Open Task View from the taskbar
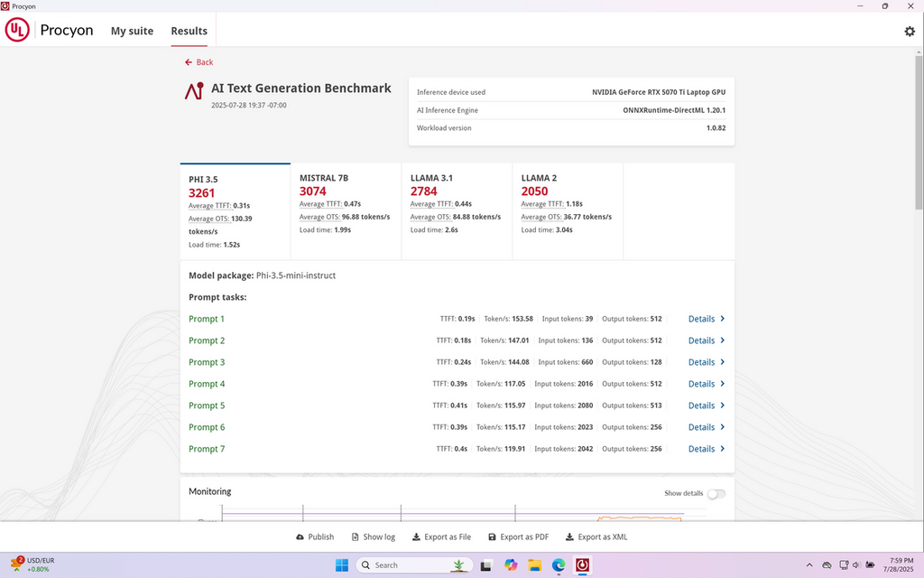924x578 pixels. click(x=486, y=565)
